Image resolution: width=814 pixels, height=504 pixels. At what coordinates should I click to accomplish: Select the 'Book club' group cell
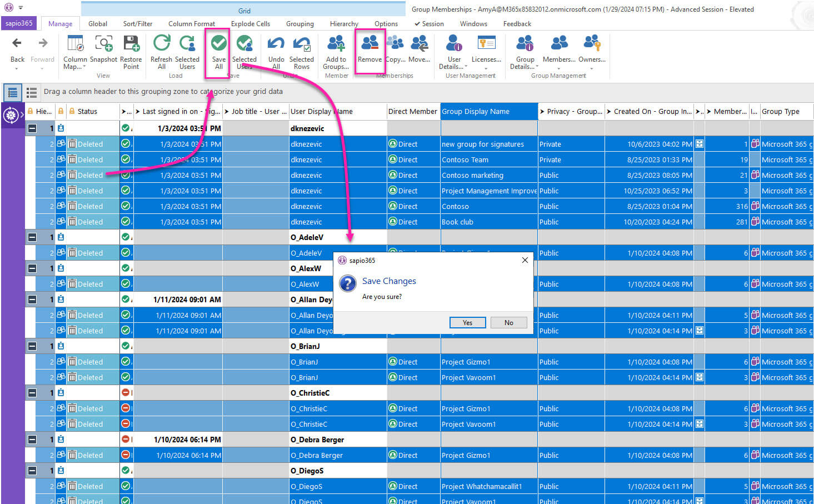pyautogui.click(x=489, y=222)
